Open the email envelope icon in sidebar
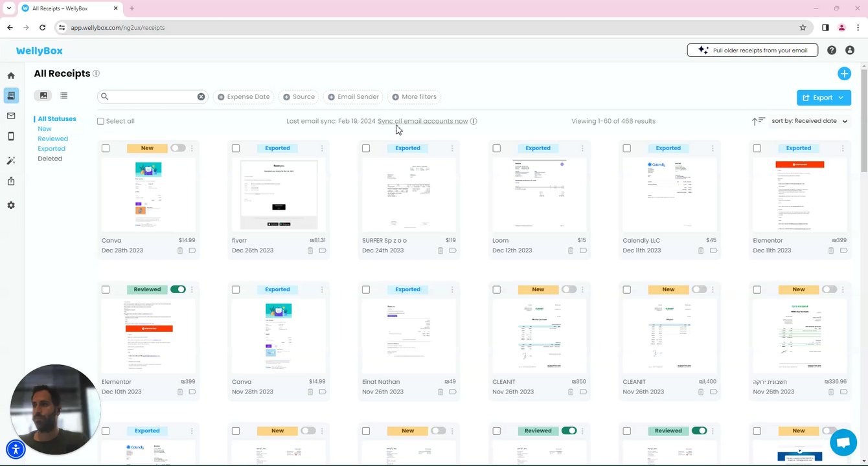This screenshot has height=466, width=868. [11, 116]
